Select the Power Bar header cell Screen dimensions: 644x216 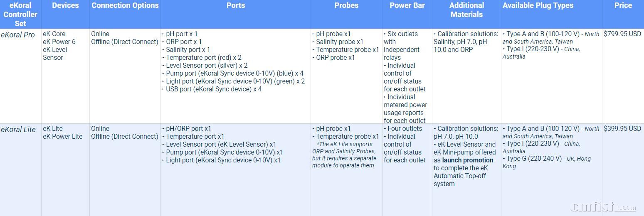pyautogui.click(x=407, y=5)
